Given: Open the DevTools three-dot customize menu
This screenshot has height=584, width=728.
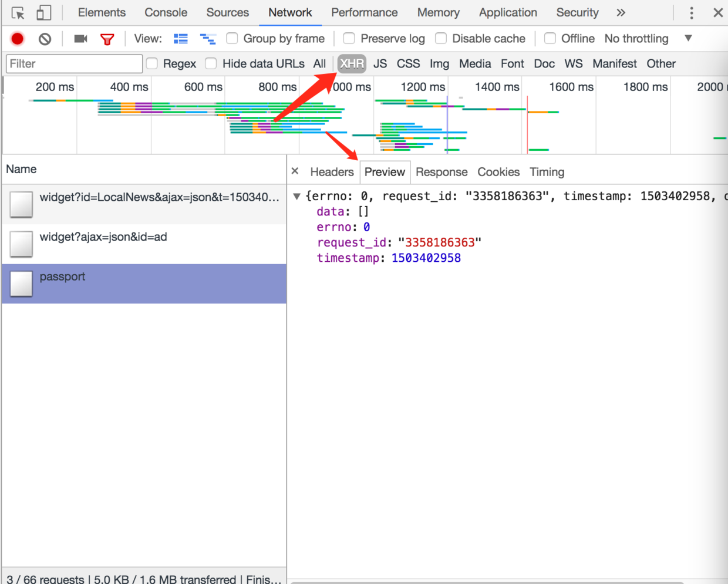Looking at the screenshot, I should click(692, 12).
